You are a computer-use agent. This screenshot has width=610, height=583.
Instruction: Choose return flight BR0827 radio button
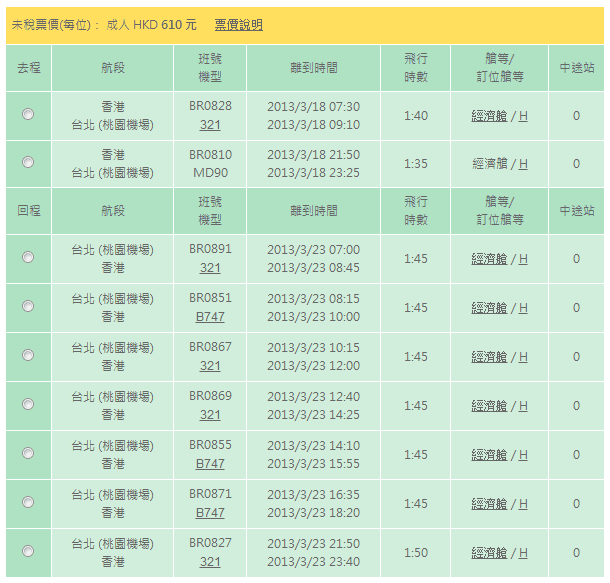click(28, 551)
